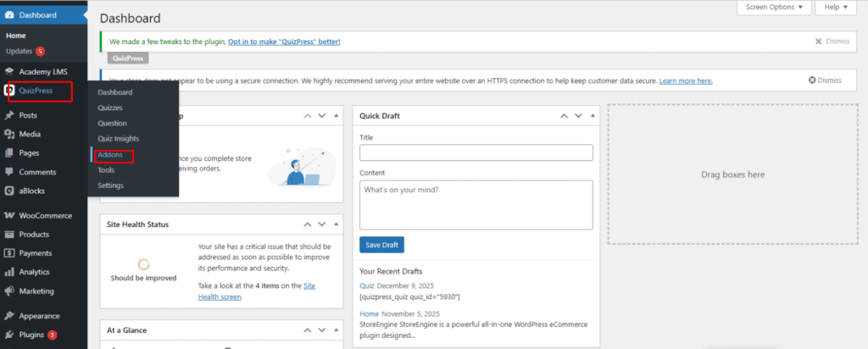Click the Posts pushpin icon
Image resolution: width=868 pixels, height=349 pixels.
(9, 115)
